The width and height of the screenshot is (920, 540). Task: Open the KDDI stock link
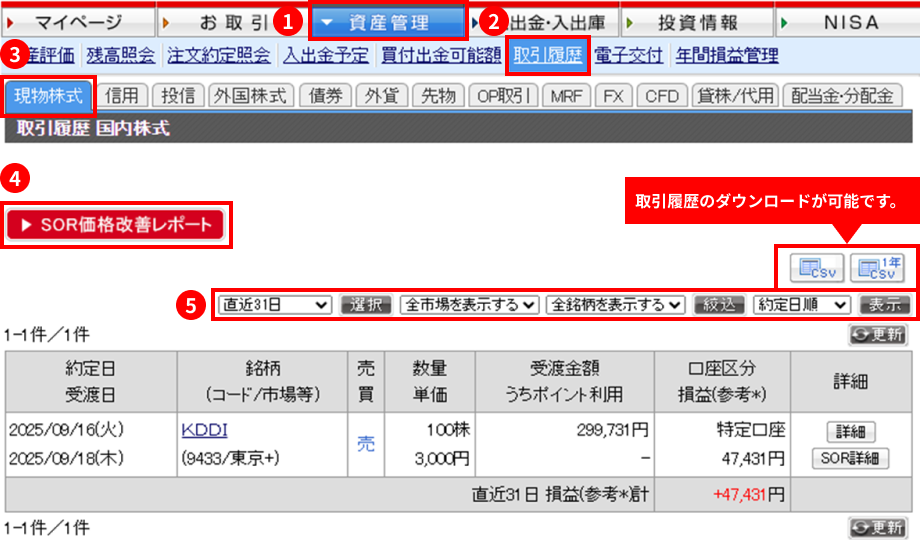[204, 430]
